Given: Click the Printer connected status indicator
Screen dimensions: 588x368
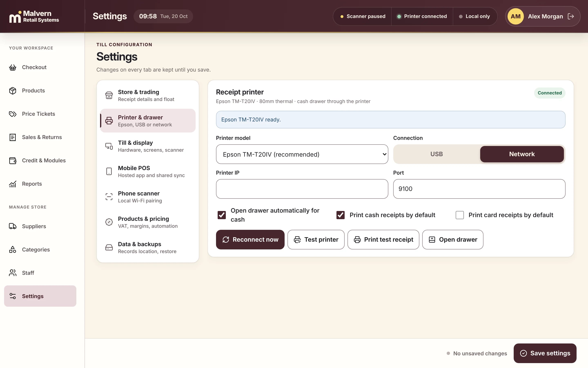Looking at the screenshot, I should pyautogui.click(x=422, y=16).
